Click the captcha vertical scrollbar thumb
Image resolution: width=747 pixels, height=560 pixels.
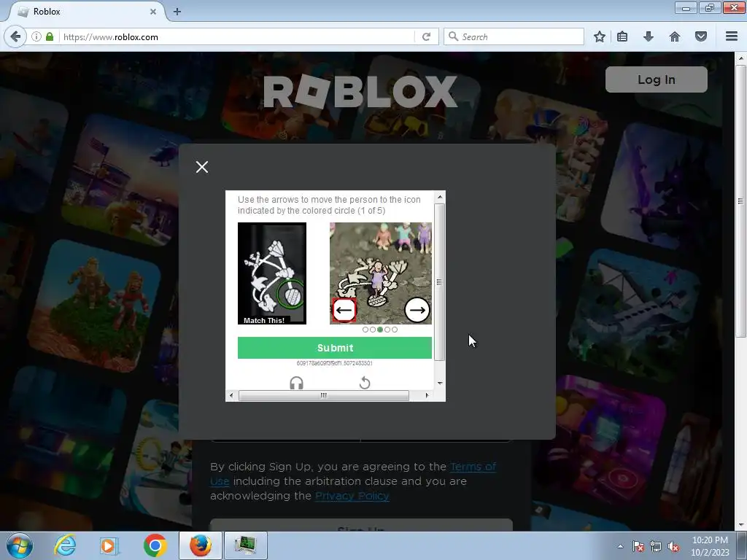439,282
